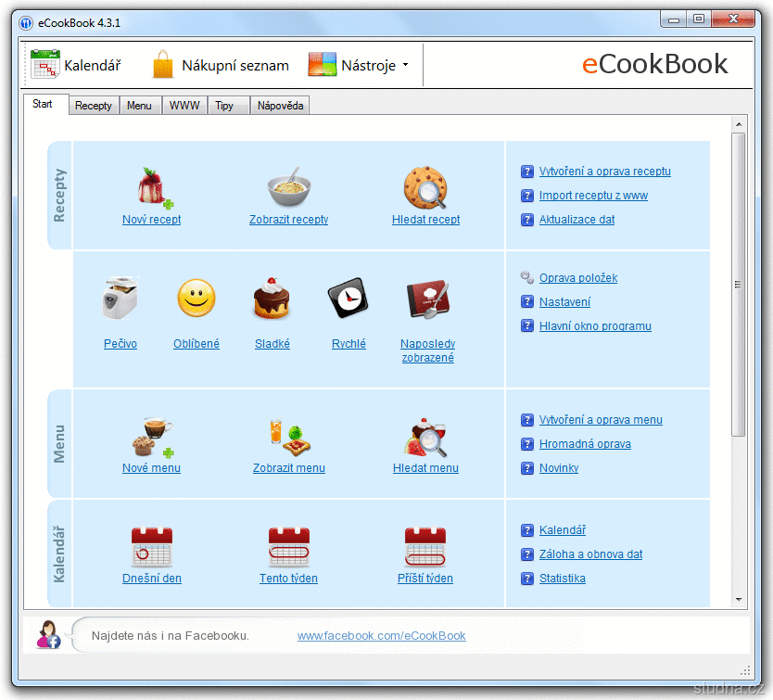
Task: Open the Sladké cake icon
Action: 272,298
